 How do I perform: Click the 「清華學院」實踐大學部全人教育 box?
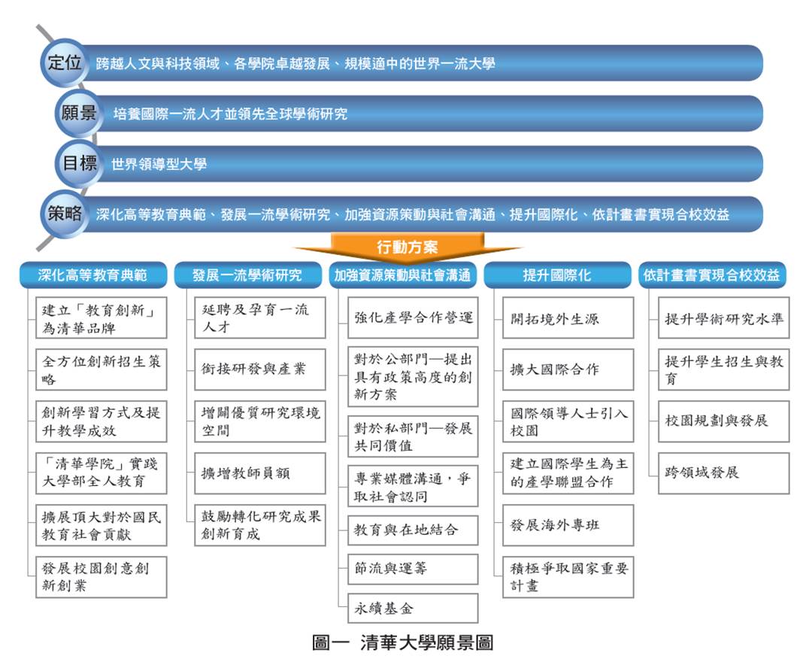pyautogui.click(x=101, y=473)
